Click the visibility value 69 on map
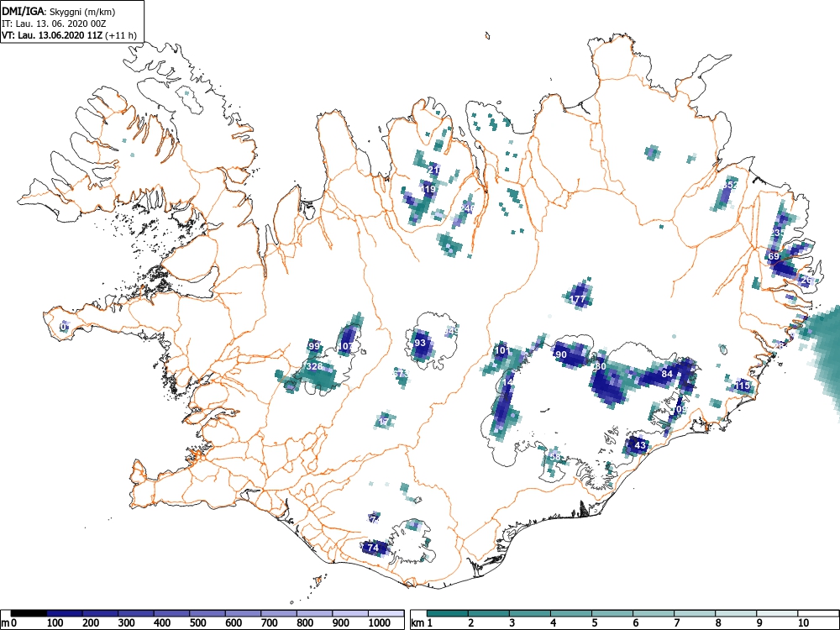Viewport: 840px width, 630px height. pos(774,256)
